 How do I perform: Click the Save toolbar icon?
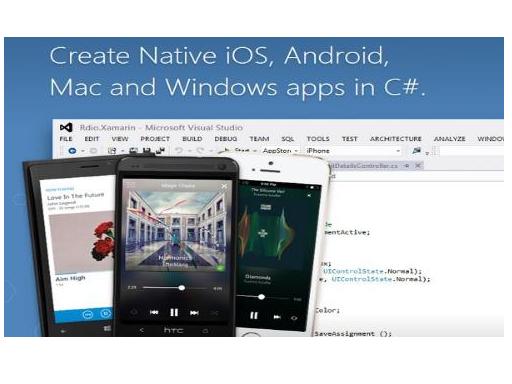coord(146,151)
